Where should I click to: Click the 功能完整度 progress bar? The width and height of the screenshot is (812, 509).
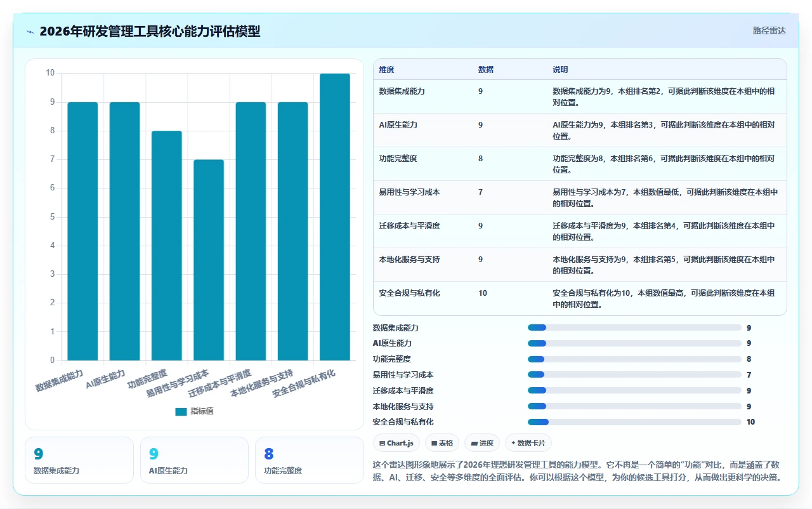click(634, 359)
